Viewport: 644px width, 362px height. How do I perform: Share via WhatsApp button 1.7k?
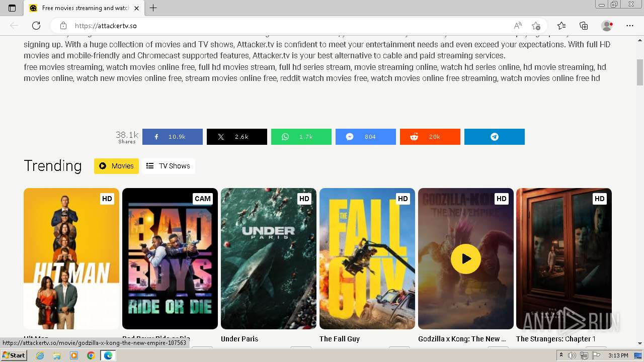click(301, 137)
